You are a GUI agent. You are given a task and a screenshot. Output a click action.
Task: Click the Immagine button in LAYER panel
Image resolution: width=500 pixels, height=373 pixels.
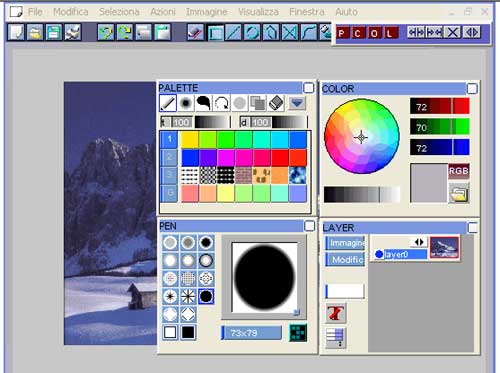tap(345, 243)
